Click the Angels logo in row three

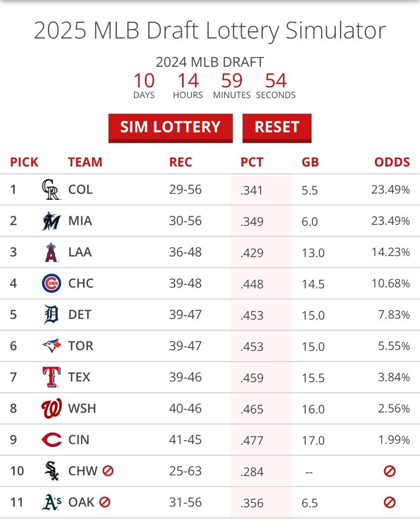pyautogui.click(x=51, y=253)
